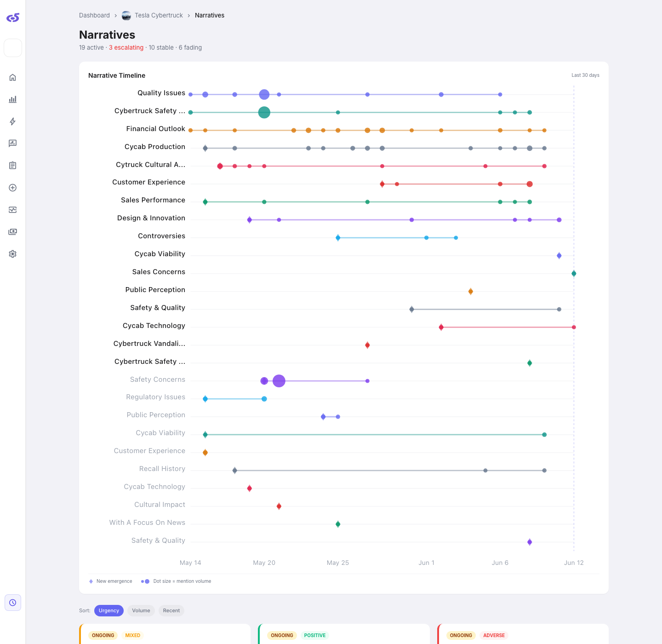Image resolution: width=662 pixels, height=644 pixels.
Task: Click the 'New emergence' legend item
Action: pyautogui.click(x=110, y=581)
